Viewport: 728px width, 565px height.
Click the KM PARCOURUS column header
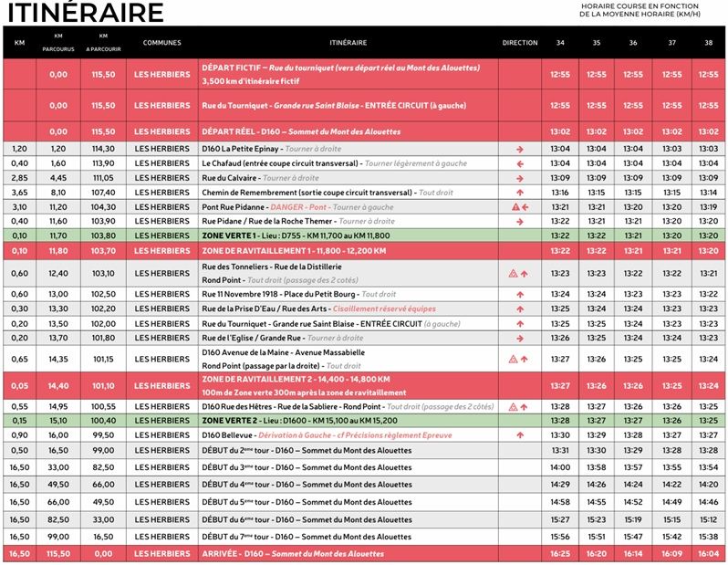pyautogui.click(x=58, y=42)
